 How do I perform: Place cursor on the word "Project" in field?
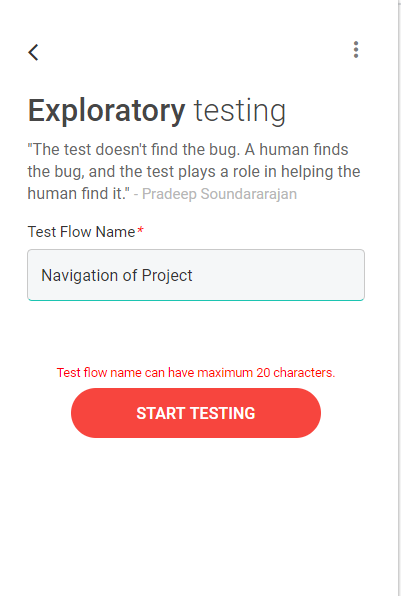pos(167,276)
